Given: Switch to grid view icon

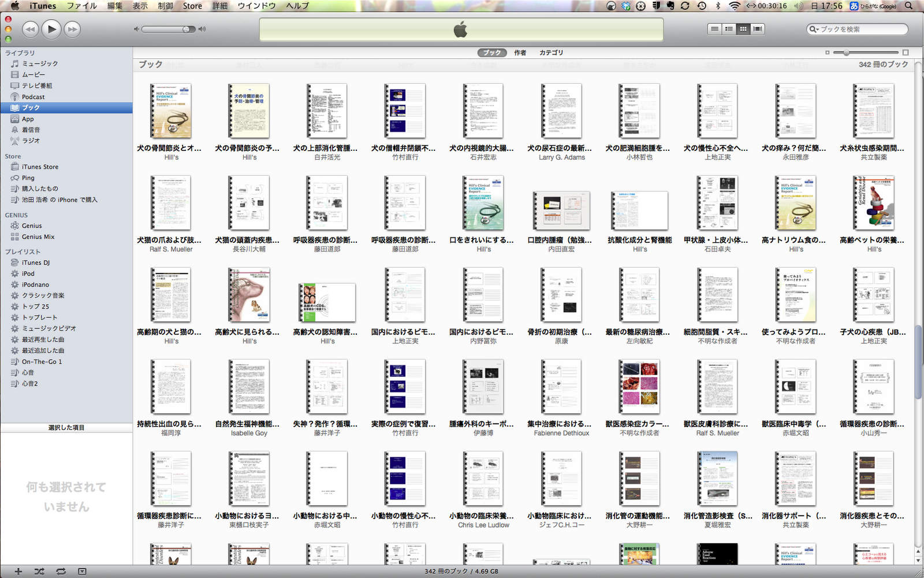Looking at the screenshot, I should (743, 29).
